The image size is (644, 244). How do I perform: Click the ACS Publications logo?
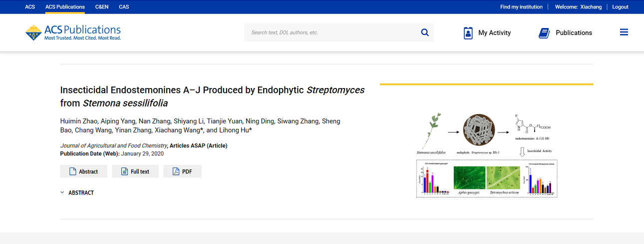73,32
